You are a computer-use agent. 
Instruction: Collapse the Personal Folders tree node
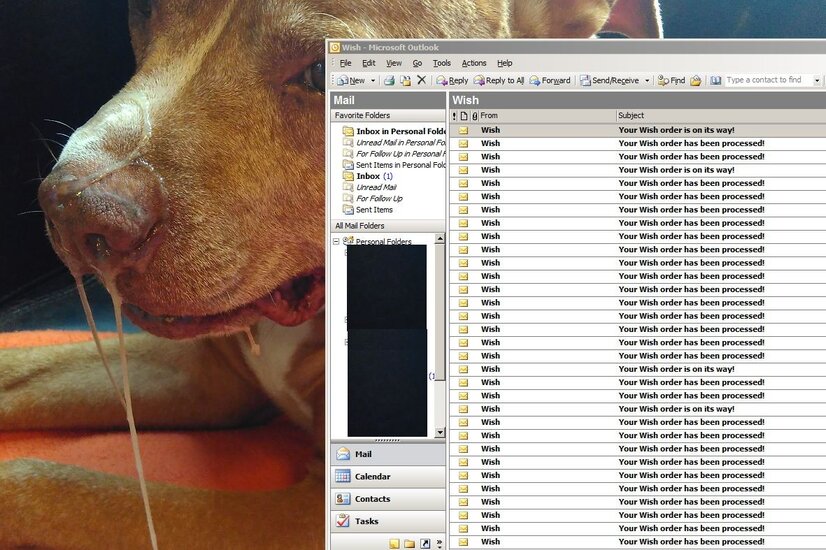tap(336, 241)
